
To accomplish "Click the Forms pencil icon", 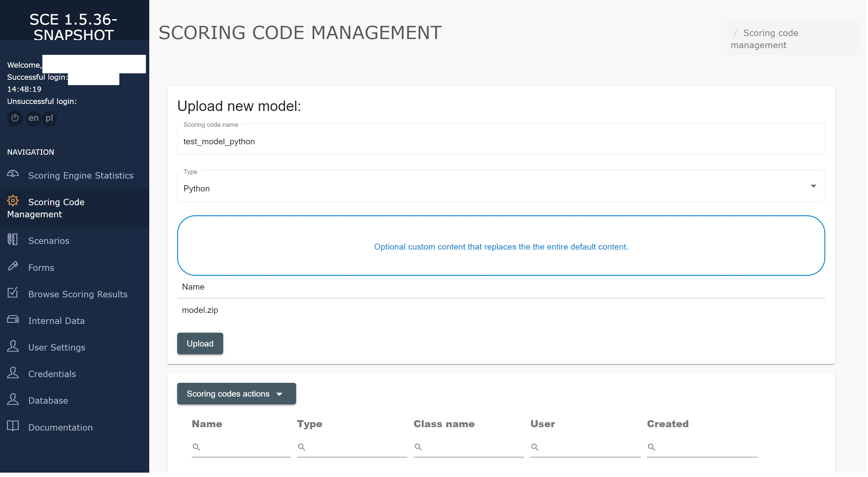I will [13, 267].
